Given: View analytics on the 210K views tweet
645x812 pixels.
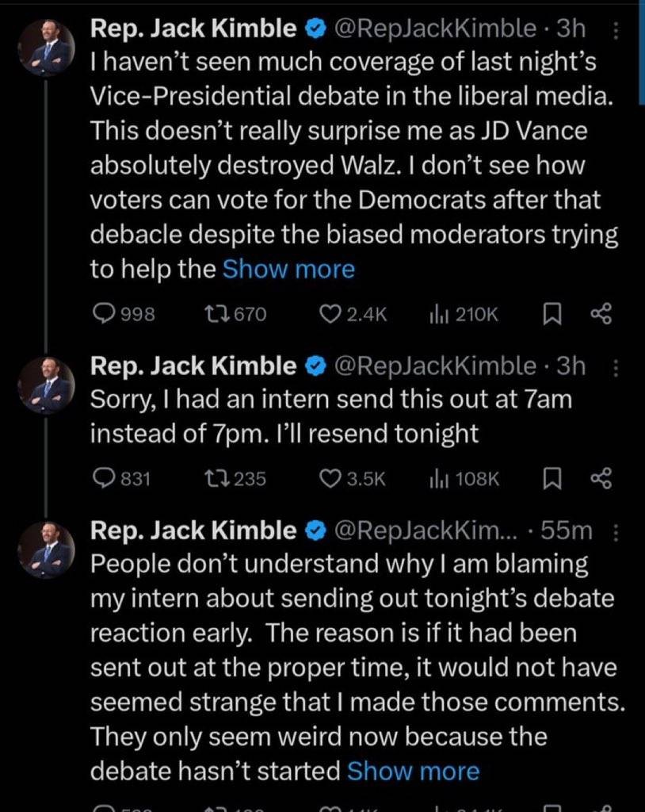Looking at the screenshot, I should tap(435, 314).
